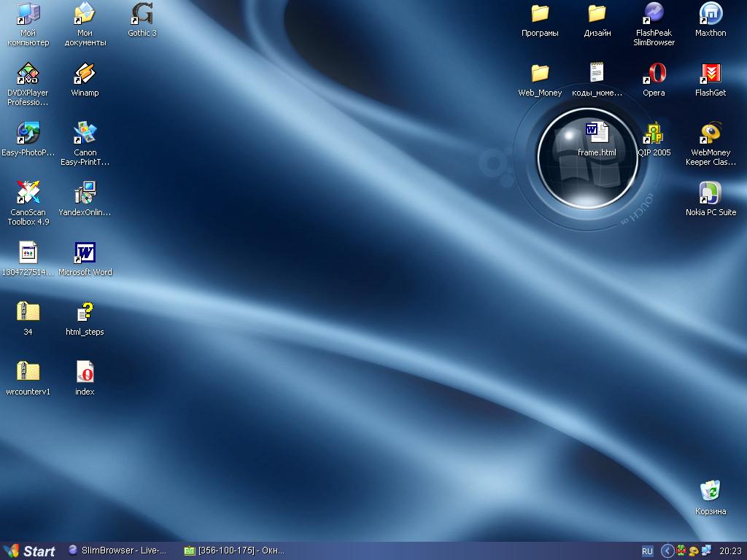
Task: Click the Opera browser shortcut
Action: click(654, 74)
